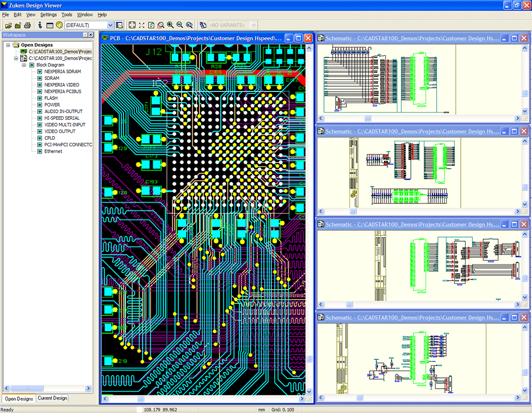Click the PCB window horizontal scrollbar right arrow
The height and width of the screenshot is (413, 532).
(303, 398)
